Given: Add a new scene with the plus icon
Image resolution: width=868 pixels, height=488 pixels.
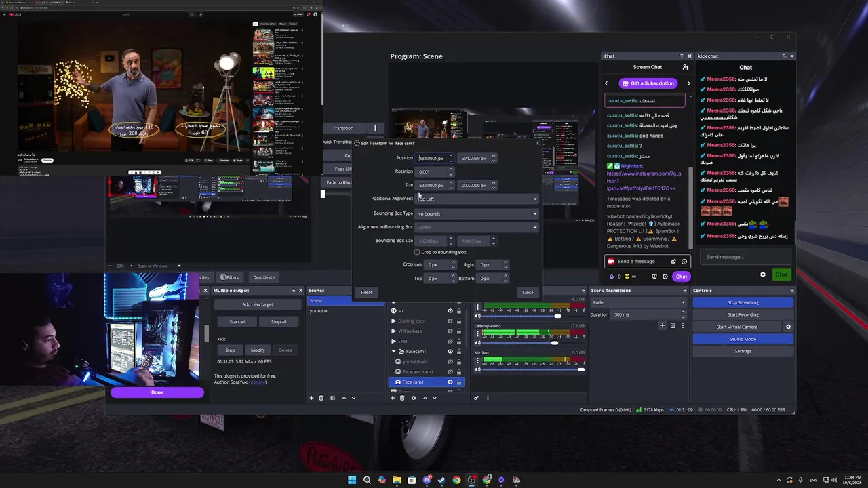Looking at the screenshot, I should pos(312,398).
